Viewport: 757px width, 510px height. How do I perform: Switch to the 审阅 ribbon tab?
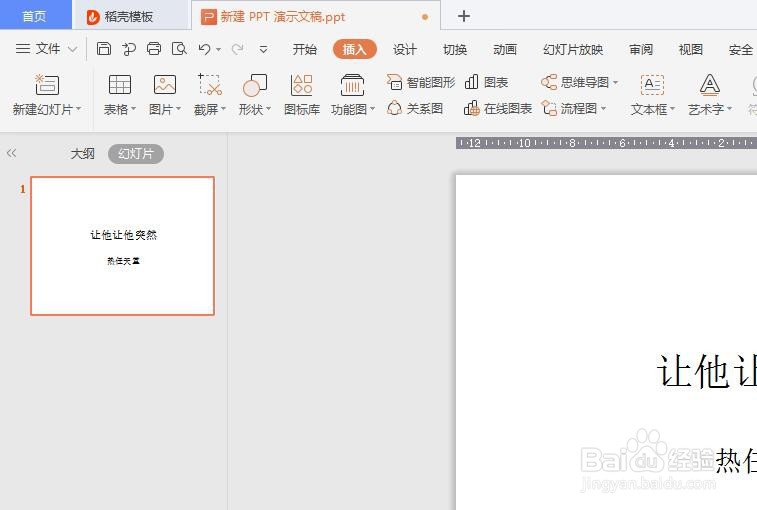pyautogui.click(x=641, y=49)
